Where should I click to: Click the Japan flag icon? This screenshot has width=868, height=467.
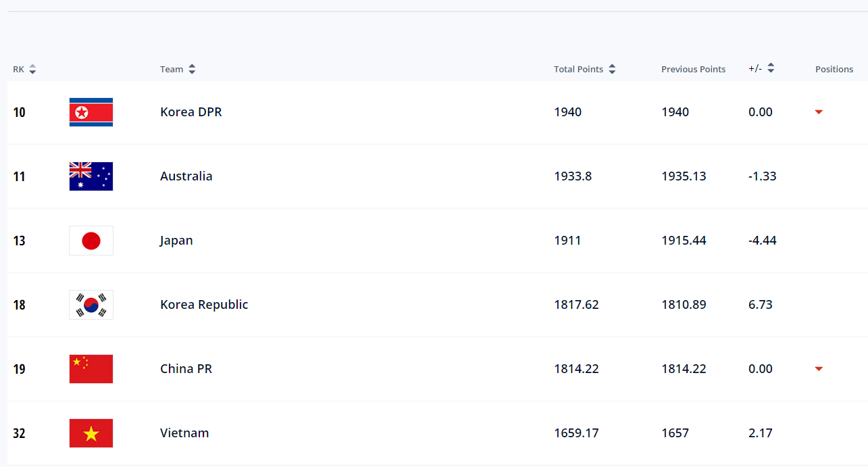tap(91, 241)
